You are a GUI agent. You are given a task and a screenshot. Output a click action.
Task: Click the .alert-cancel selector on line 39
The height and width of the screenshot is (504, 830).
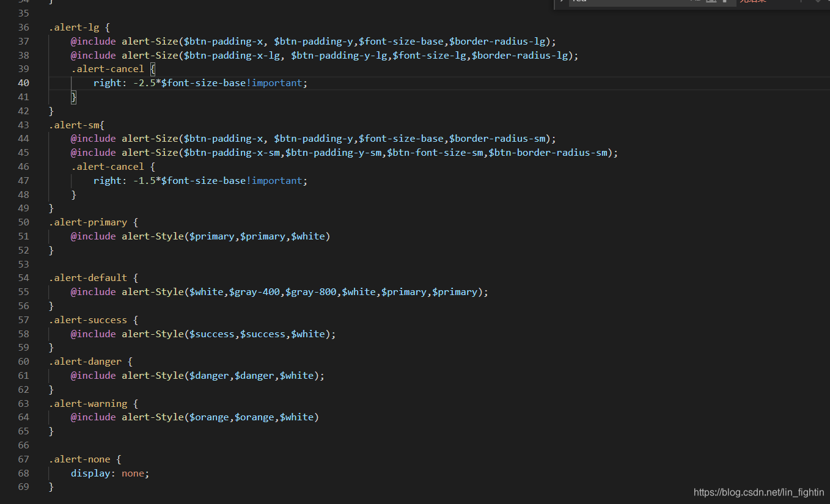coord(108,69)
